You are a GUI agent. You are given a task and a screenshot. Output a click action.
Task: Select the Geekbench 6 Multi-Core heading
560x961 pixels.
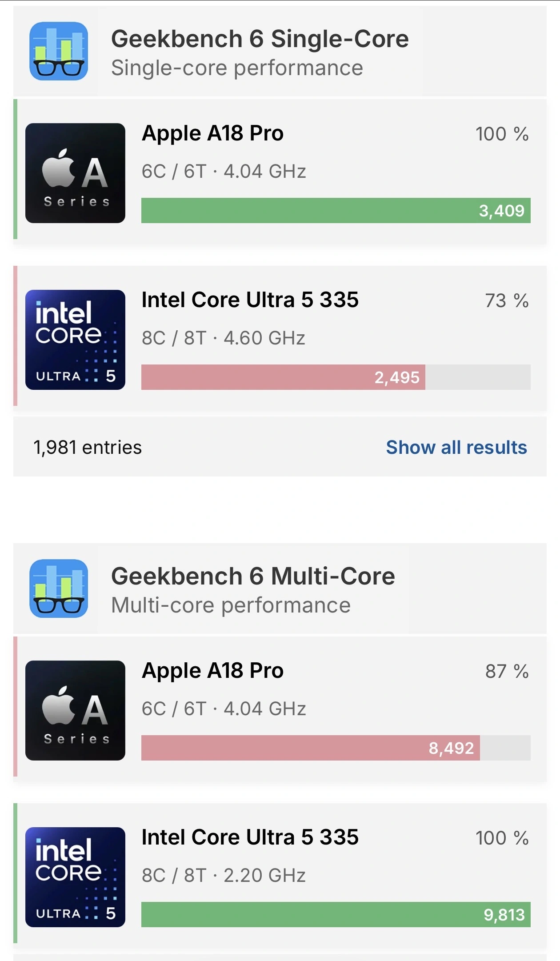coord(253,577)
